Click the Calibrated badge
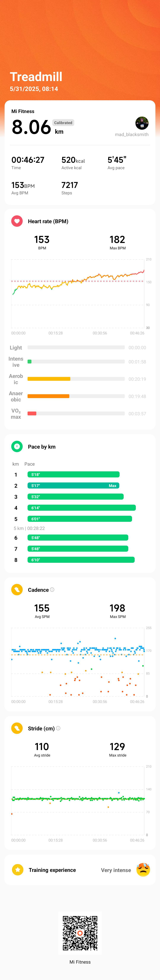Image resolution: width=160 pixels, height=980 pixels. [x=63, y=122]
